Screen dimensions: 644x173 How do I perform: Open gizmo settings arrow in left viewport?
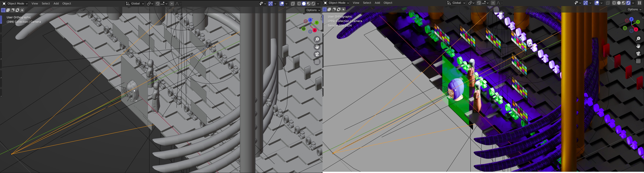pyautogui.click(x=276, y=3)
